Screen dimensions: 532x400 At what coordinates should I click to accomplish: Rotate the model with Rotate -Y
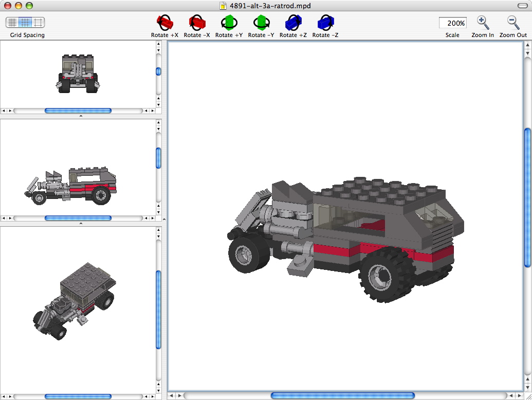click(x=261, y=22)
